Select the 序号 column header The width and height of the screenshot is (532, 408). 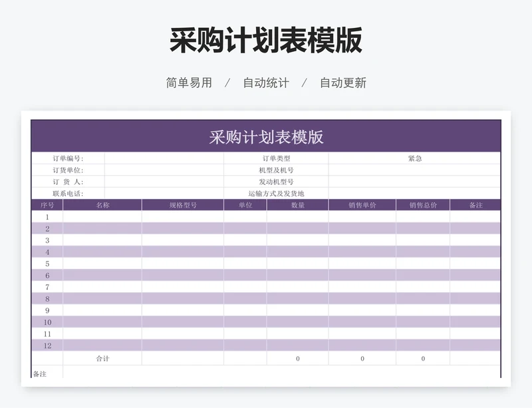[x=47, y=205]
